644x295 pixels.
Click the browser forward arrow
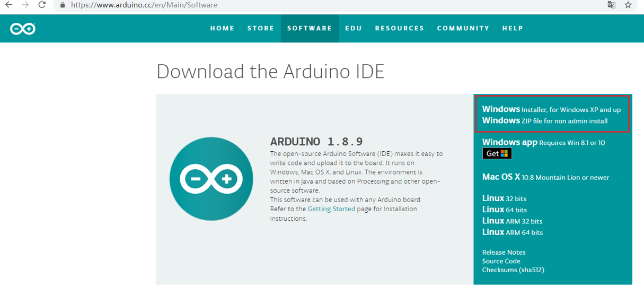[x=25, y=5]
